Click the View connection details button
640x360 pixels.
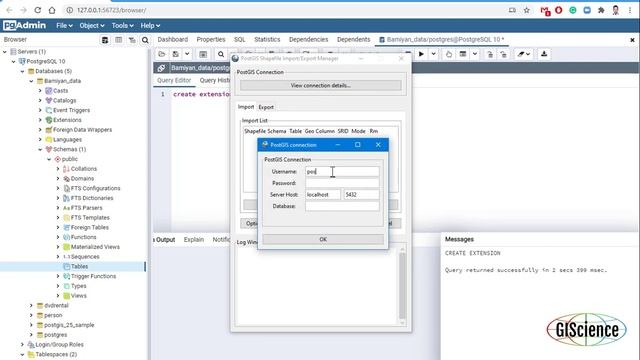coord(320,85)
